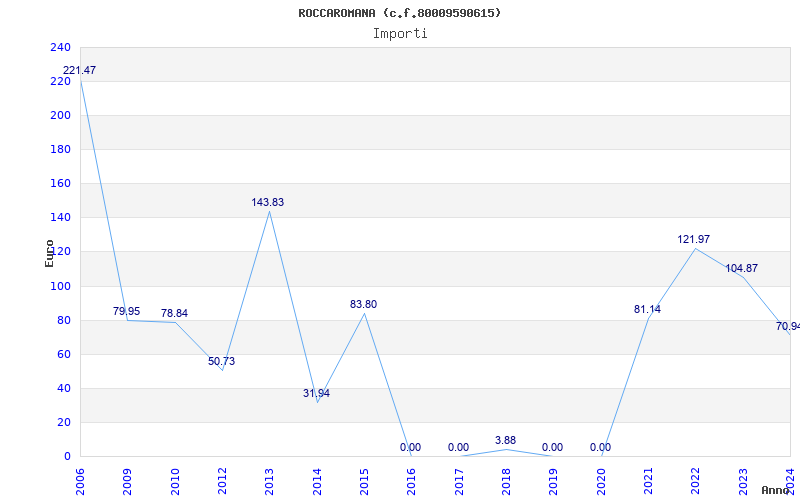Click the 0.00 label above 2019
Image resolution: width=800 pixels, height=500 pixels.
tap(552, 447)
